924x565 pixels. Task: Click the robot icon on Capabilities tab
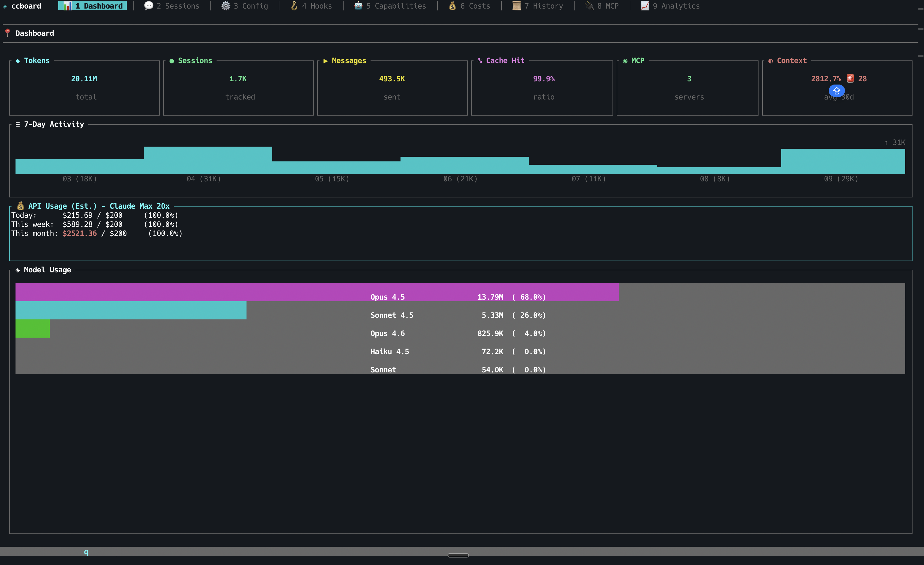(x=357, y=6)
